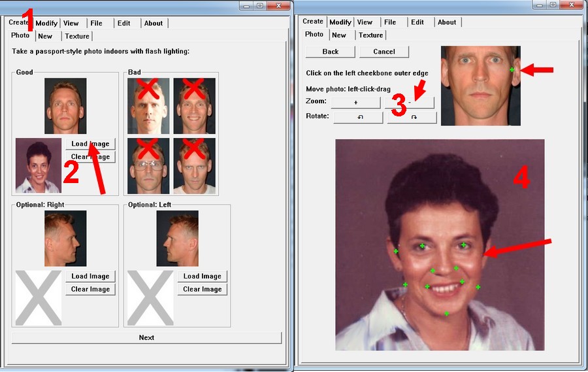Viewport: 588px width, 372px height.
Task: Click empty X placeholder under Optional: Left
Action: pos(150,297)
